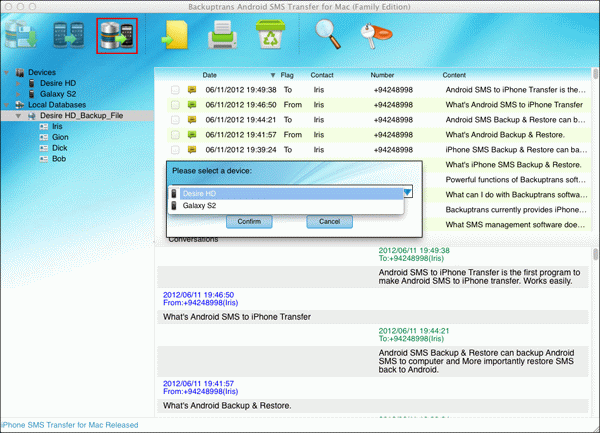Click message icon of 19:41:57 row
The image size is (600, 433).
point(192,135)
